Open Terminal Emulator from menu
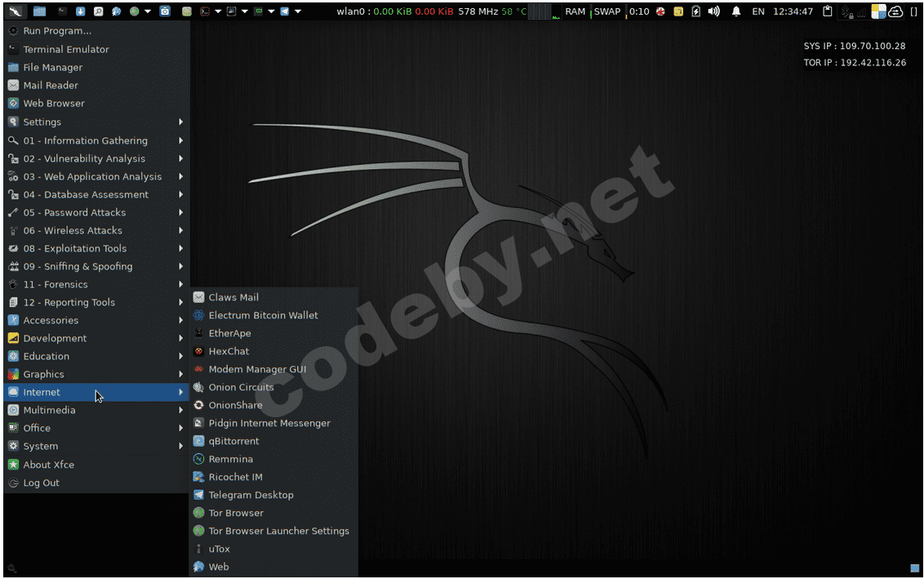The width and height of the screenshot is (924, 579). (x=96, y=50)
